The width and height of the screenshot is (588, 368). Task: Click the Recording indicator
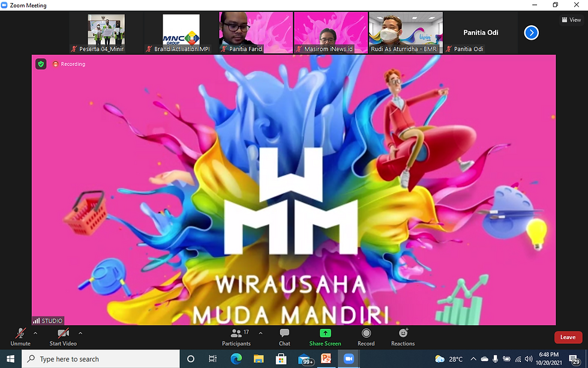point(69,64)
